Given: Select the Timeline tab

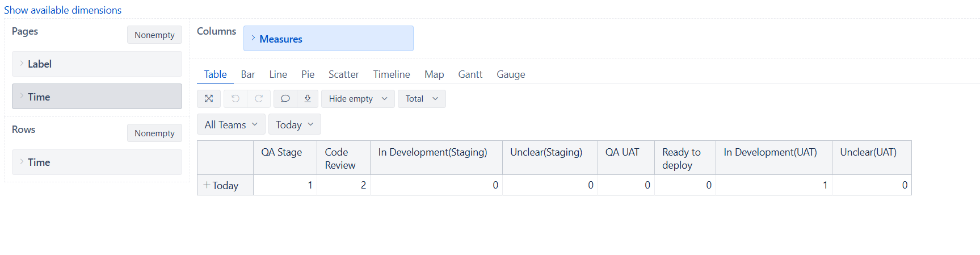Looking at the screenshot, I should [392, 74].
